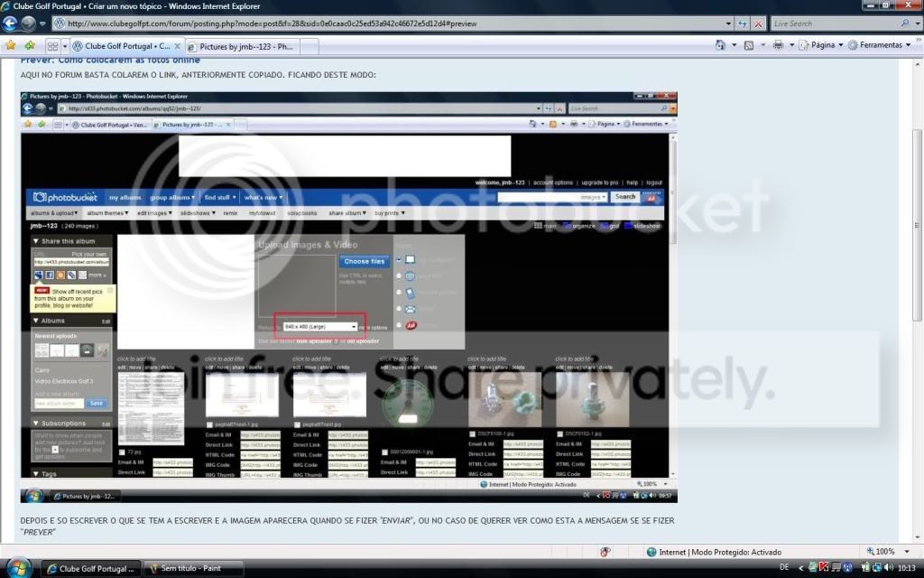
Task: Click the Refresh icon beside address bar
Action: [743, 23]
